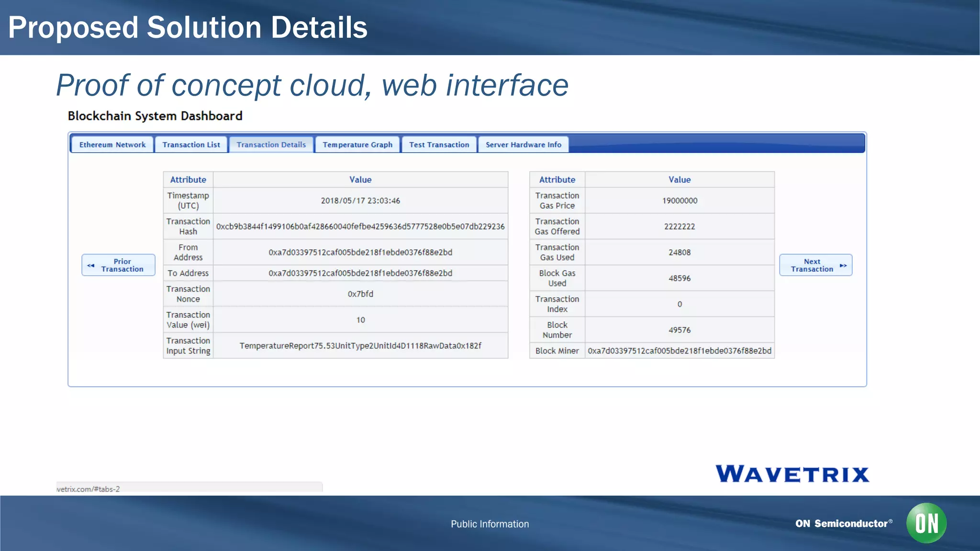Click the Public Information footer text

coord(490,524)
